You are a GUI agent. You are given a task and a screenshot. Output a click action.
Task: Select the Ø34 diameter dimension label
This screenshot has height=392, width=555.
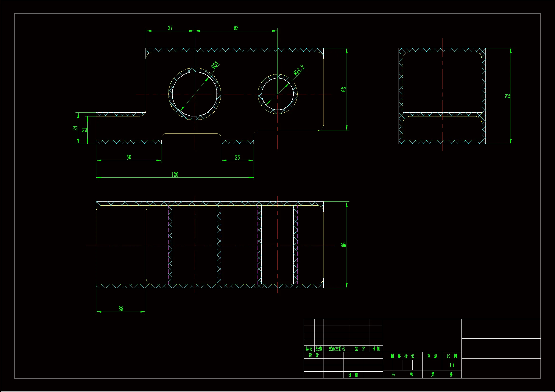(215, 65)
